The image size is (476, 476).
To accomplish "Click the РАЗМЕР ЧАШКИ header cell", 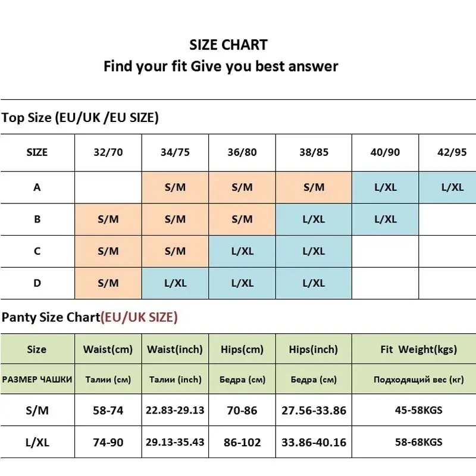I will click(x=37, y=380).
